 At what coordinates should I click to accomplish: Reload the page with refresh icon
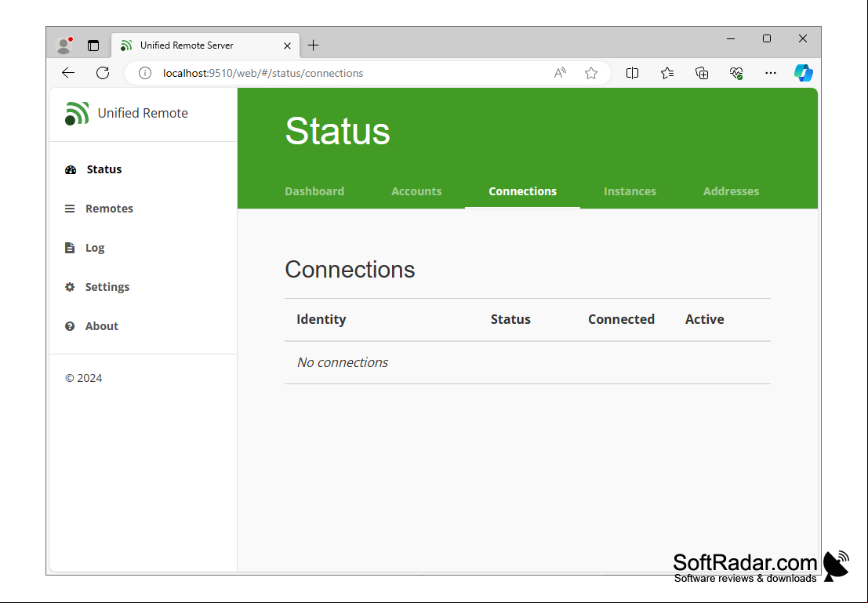pos(103,73)
